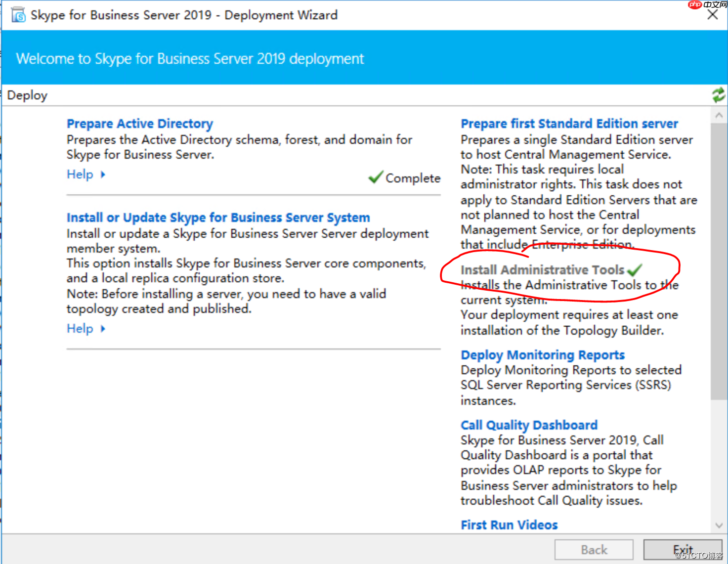This screenshot has height=564, width=728.
Task: Click the Skype for Business Server title bar icon
Action: (x=17, y=14)
